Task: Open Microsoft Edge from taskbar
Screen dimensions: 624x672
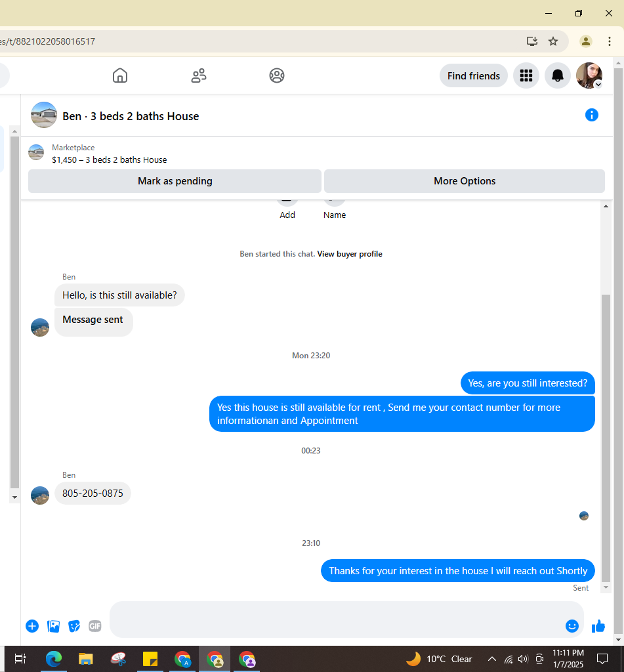Action: tap(54, 659)
